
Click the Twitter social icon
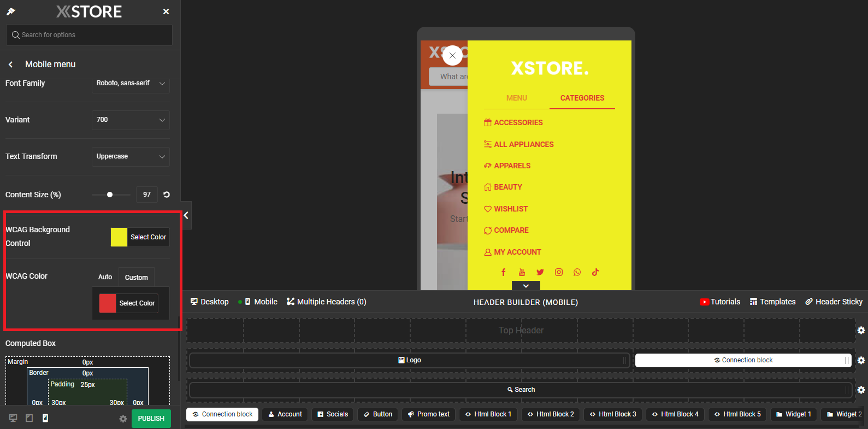540,272
